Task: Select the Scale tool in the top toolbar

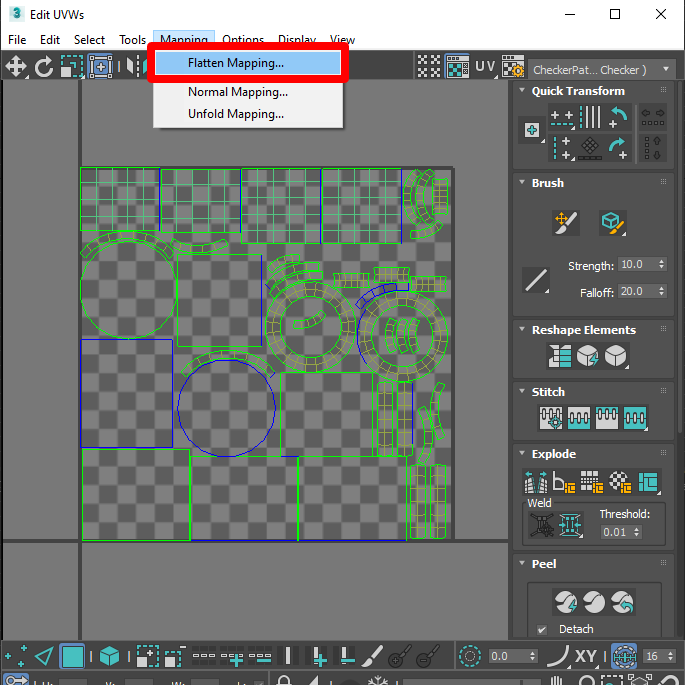Action: point(72,66)
